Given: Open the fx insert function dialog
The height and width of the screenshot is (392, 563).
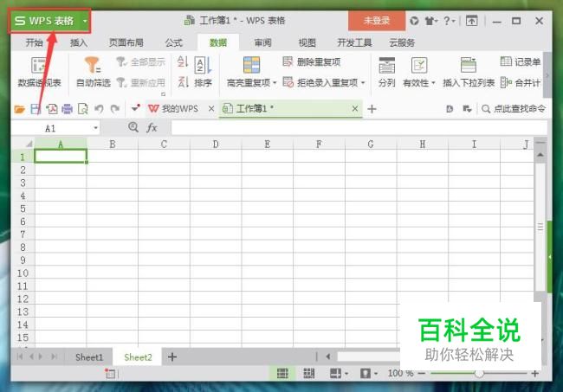Looking at the screenshot, I should (152, 128).
